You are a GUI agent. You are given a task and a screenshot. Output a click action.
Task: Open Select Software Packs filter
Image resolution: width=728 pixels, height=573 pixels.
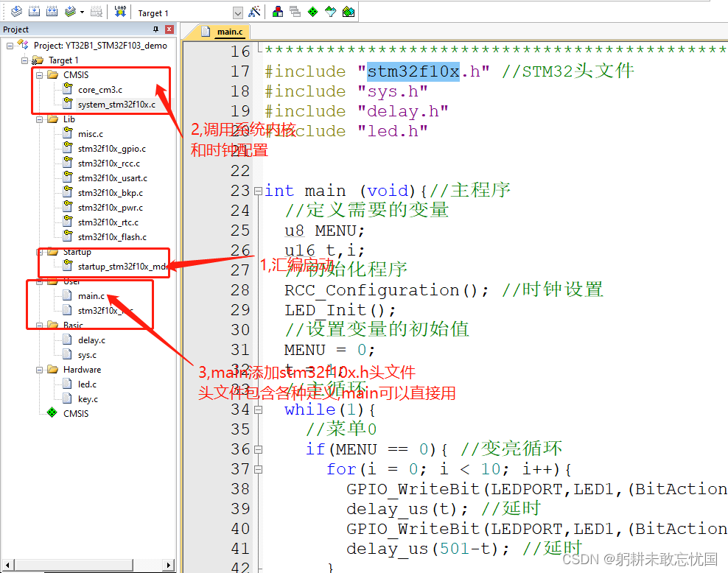[331, 11]
